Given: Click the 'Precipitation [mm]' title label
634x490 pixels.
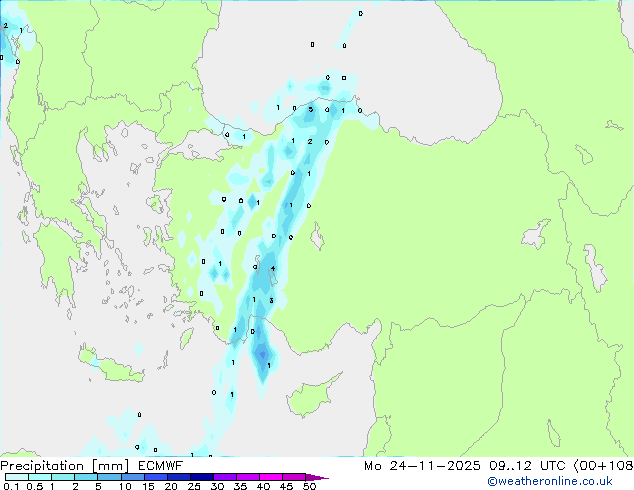Looking at the screenshot, I should [x=65, y=466].
